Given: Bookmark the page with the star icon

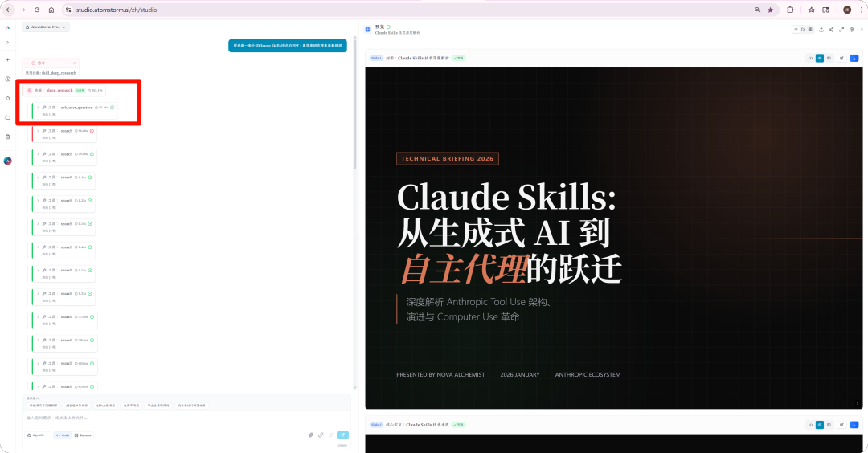Looking at the screenshot, I should coord(770,10).
